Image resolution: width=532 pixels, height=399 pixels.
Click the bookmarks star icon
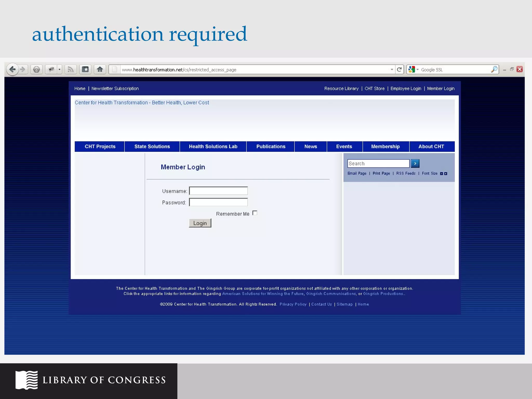point(85,69)
